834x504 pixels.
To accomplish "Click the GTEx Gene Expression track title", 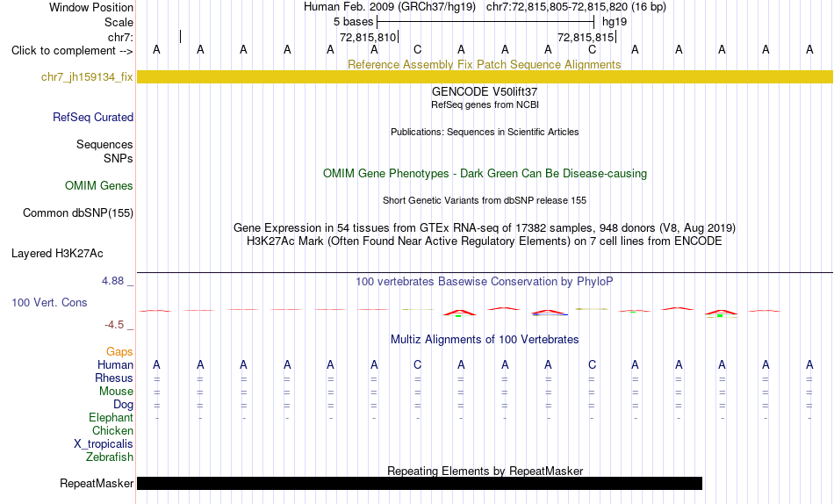I will [485, 227].
